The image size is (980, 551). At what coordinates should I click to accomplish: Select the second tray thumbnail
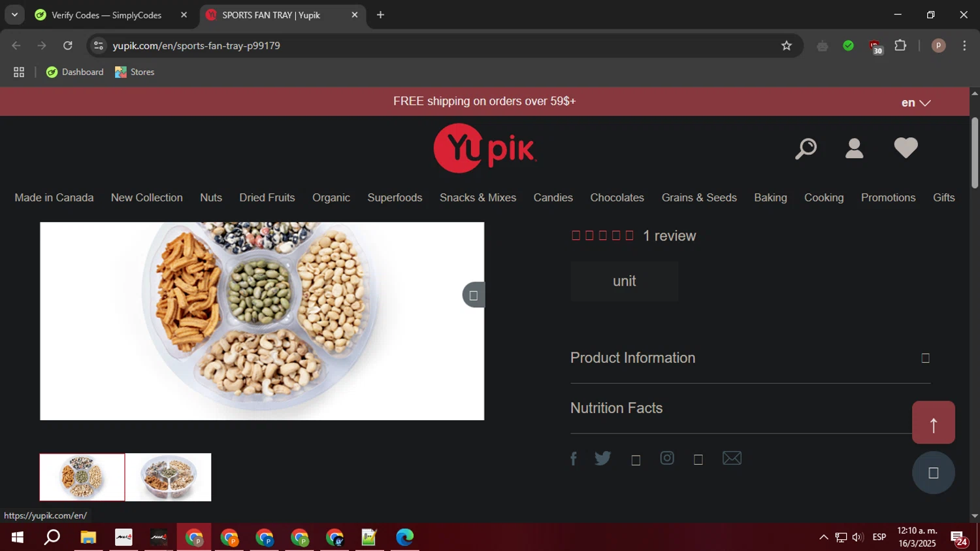[169, 477]
